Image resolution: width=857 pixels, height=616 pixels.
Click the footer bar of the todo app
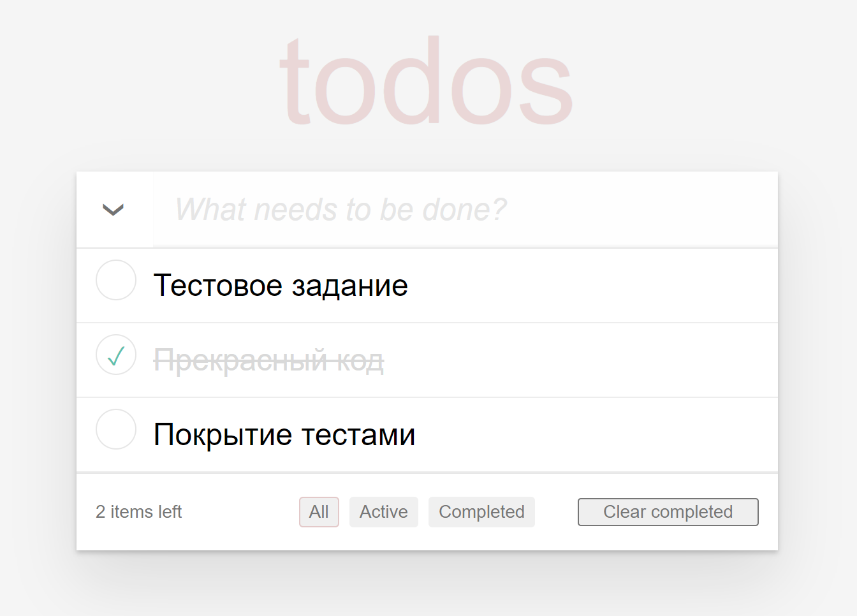coord(427,511)
